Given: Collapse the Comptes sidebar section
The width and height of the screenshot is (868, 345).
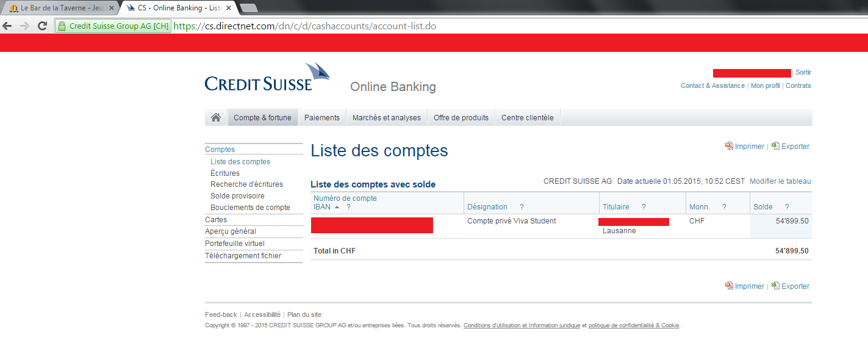Looking at the screenshot, I should pyautogui.click(x=220, y=150).
